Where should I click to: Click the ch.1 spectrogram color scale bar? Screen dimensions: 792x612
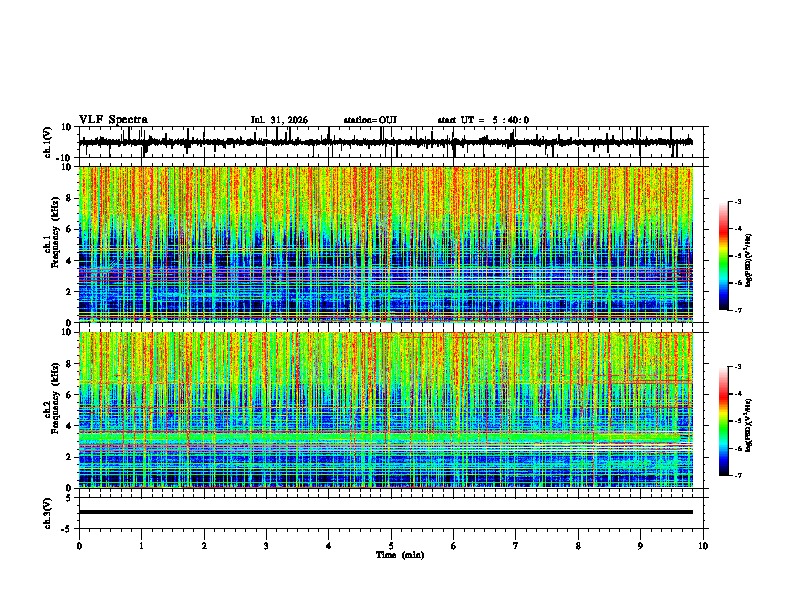pos(724,256)
